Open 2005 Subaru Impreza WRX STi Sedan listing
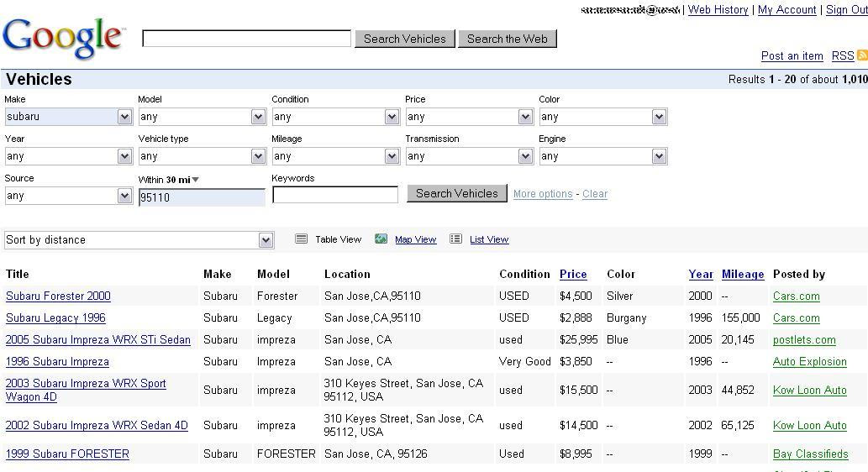This screenshot has height=472, width=868. (x=98, y=340)
